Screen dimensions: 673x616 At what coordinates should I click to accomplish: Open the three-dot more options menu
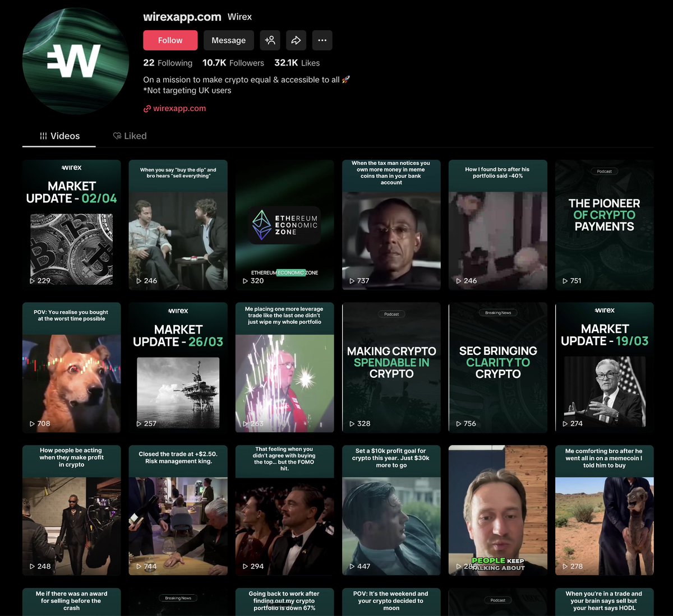click(322, 40)
